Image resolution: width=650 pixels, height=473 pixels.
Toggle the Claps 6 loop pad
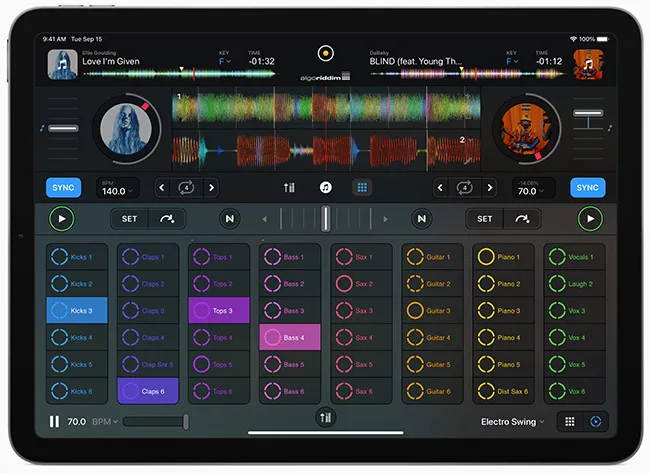tap(148, 391)
